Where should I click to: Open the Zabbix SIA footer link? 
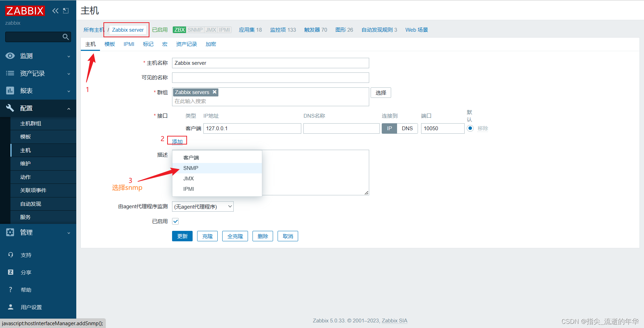point(394,321)
